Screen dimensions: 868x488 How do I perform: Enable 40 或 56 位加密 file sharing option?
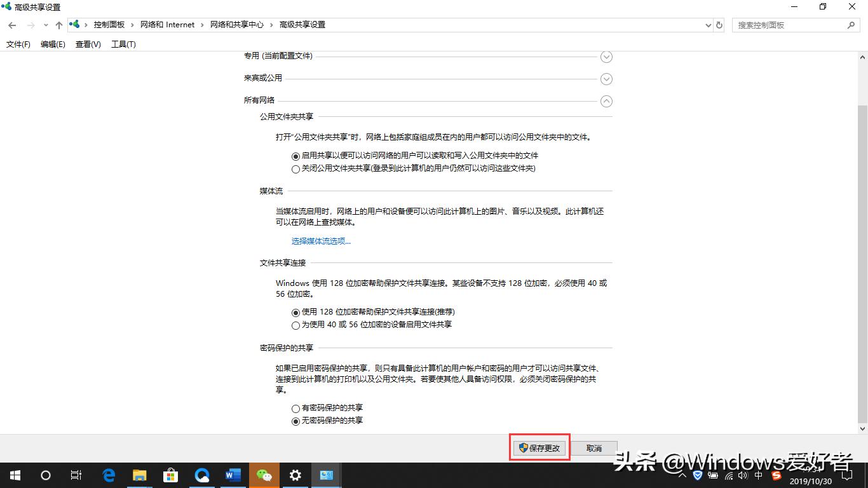(x=295, y=325)
